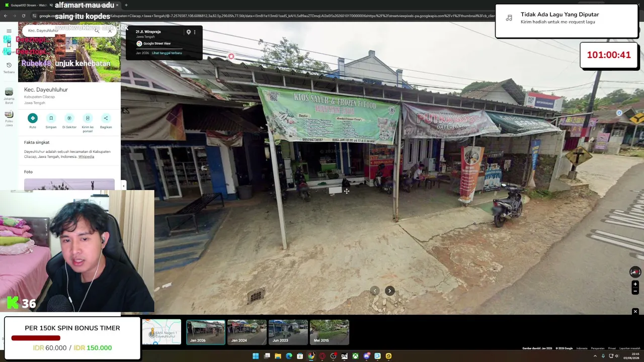Click the Foto section photo thumbnail
Image resolution: width=644 pixels, height=362 pixels.
(69, 184)
